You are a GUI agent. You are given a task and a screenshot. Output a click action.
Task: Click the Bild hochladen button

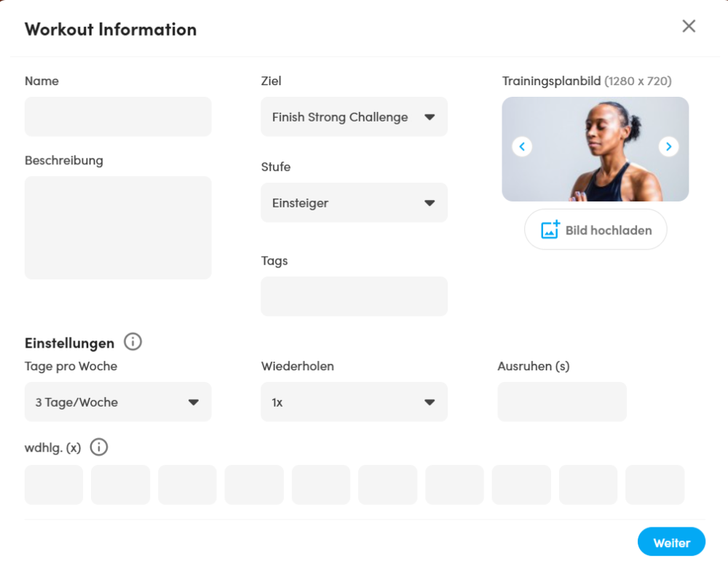click(x=596, y=230)
